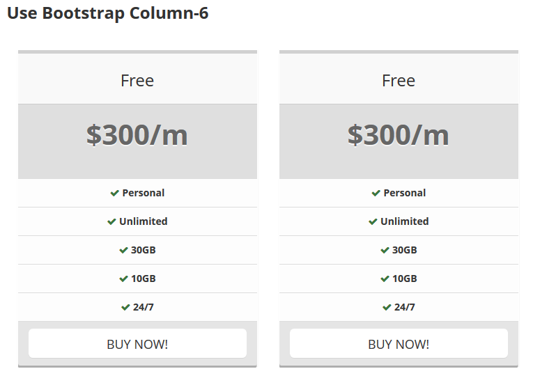This screenshot has width=540, height=392.
Task: Click the BUY NOW! button in left card
Action: tap(137, 343)
